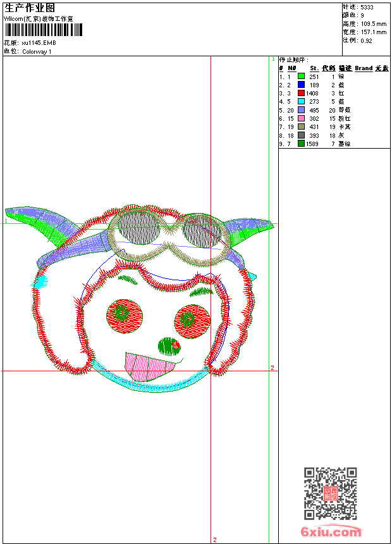
Task: Click the green nose on the character's face
Action: [x=168, y=345]
